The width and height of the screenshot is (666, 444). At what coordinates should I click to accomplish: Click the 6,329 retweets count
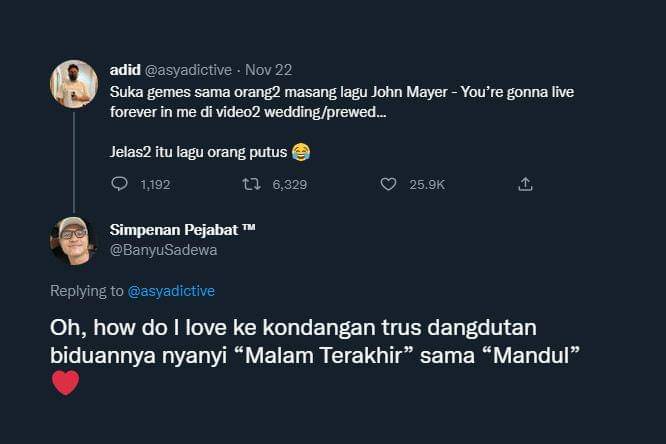(289, 184)
